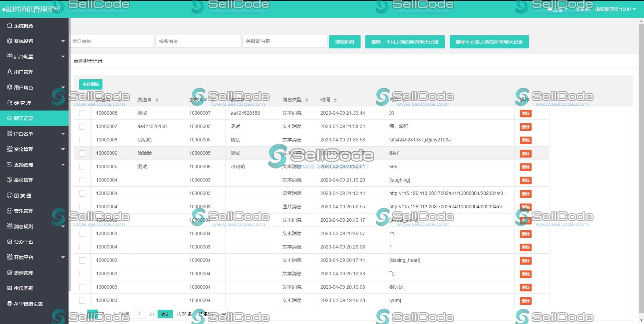This screenshot has width=644, height=324.
Task: Click 删除十万条之前的所有聊天记录 button
Action: pyautogui.click(x=489, y=42)
